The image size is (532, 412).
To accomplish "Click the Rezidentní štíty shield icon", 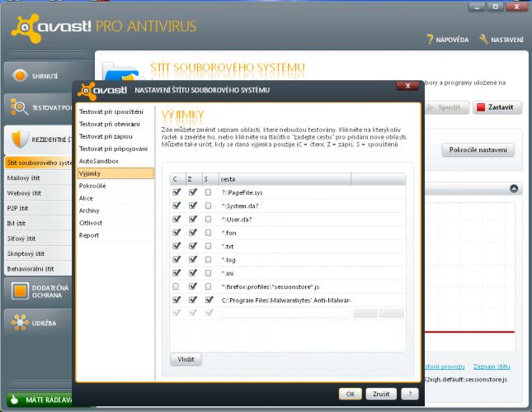I will [20, 139].
